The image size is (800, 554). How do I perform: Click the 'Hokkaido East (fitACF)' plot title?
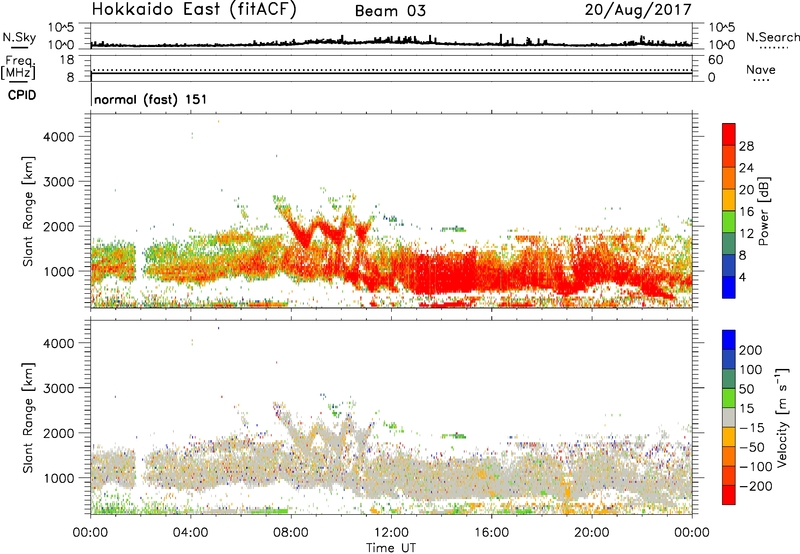click(x=194, y=10)
